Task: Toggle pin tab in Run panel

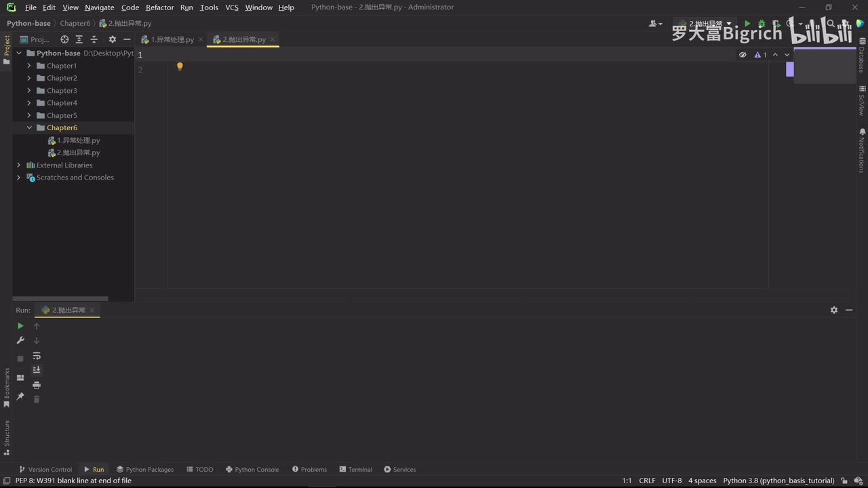Action: [20, 396]
